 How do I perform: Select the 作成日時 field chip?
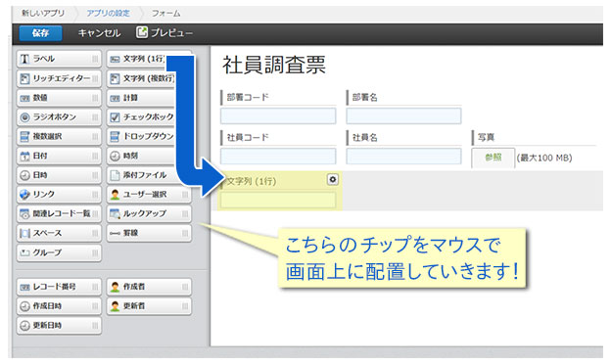pos(59,306)
